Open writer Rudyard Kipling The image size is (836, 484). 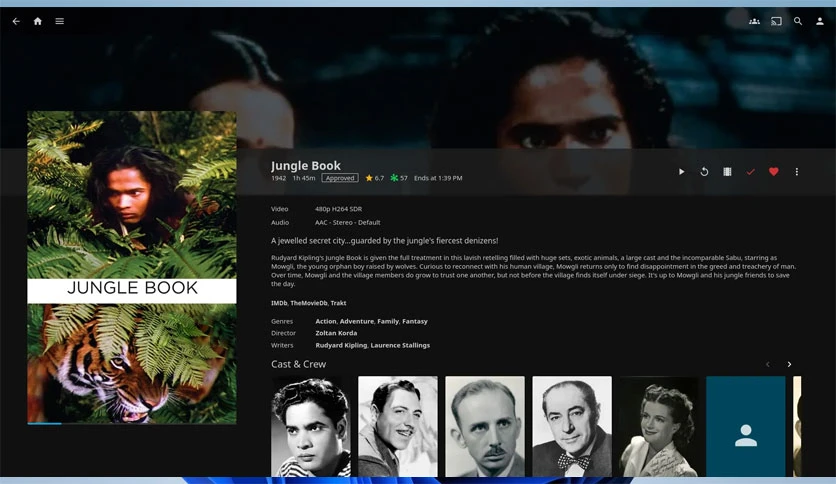click(341, 345)
